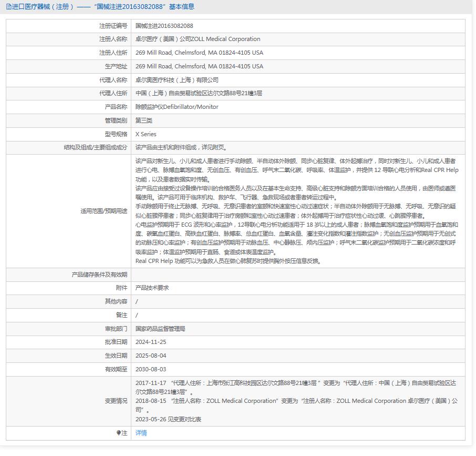476x456 pixels.
Task: Click the document icon in the page header
Action: 8,7
